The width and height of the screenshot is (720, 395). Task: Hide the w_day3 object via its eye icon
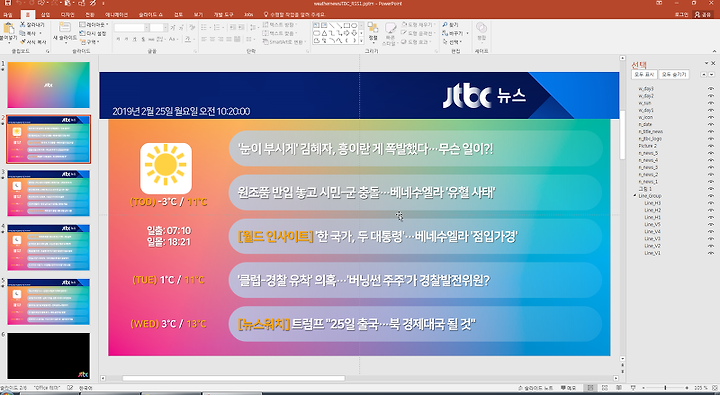711,89
